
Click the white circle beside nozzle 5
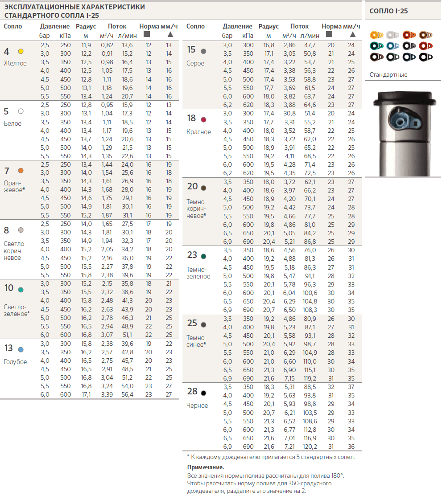[21, 111]
